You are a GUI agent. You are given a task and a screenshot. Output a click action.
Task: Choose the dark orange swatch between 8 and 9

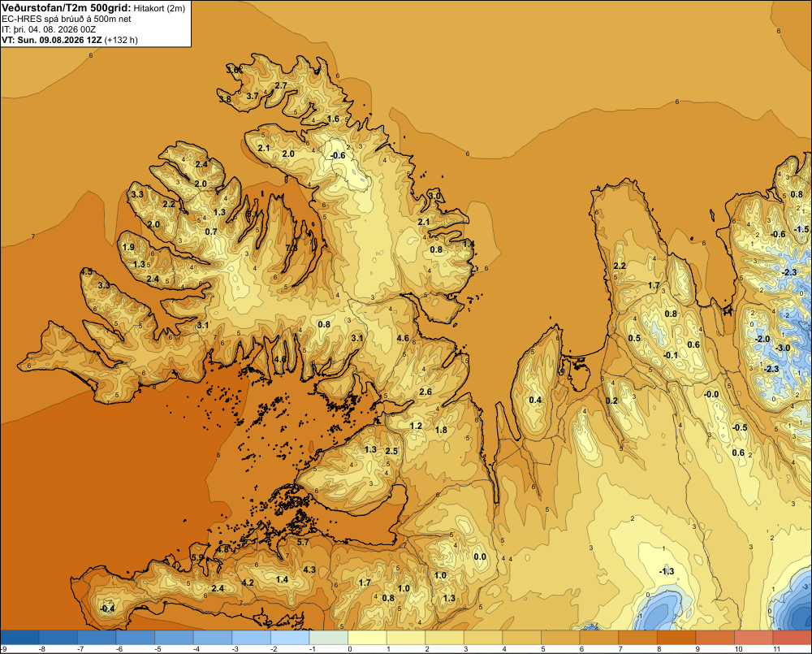pyautogui.click(x=677, y=637)
